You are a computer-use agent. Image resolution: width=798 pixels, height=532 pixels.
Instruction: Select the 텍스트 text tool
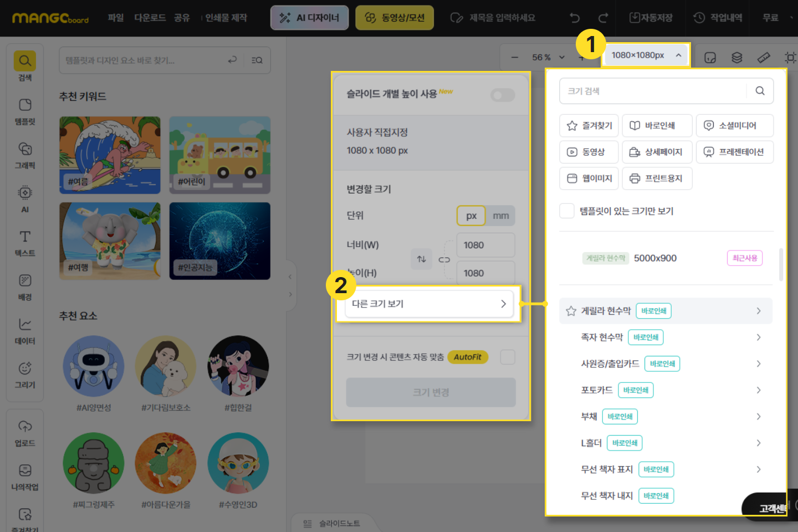pyautogui.click(x=25, y=243)
